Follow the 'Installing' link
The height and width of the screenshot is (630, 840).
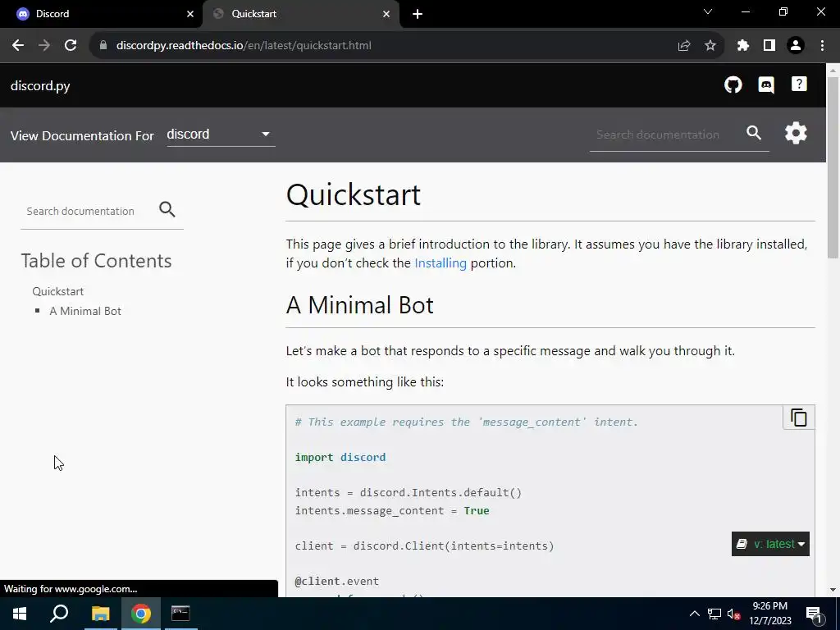pos(441,263)
